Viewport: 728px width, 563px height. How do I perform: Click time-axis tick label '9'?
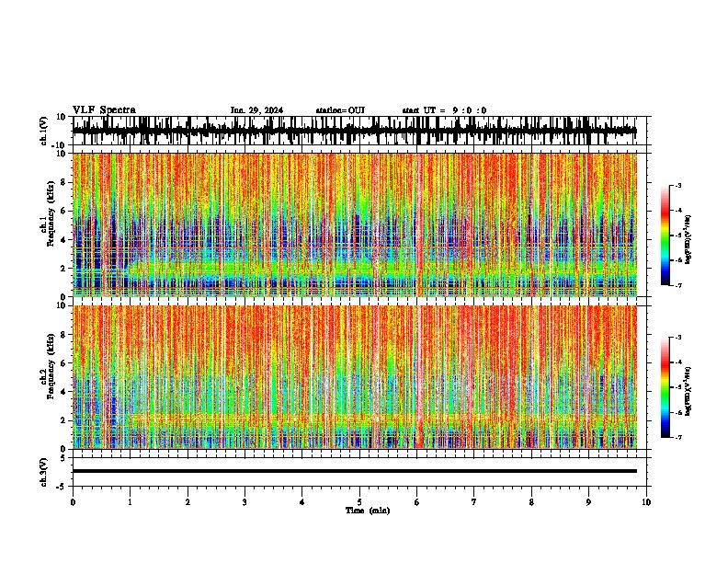pyautogui.click(x=588, y=502)
